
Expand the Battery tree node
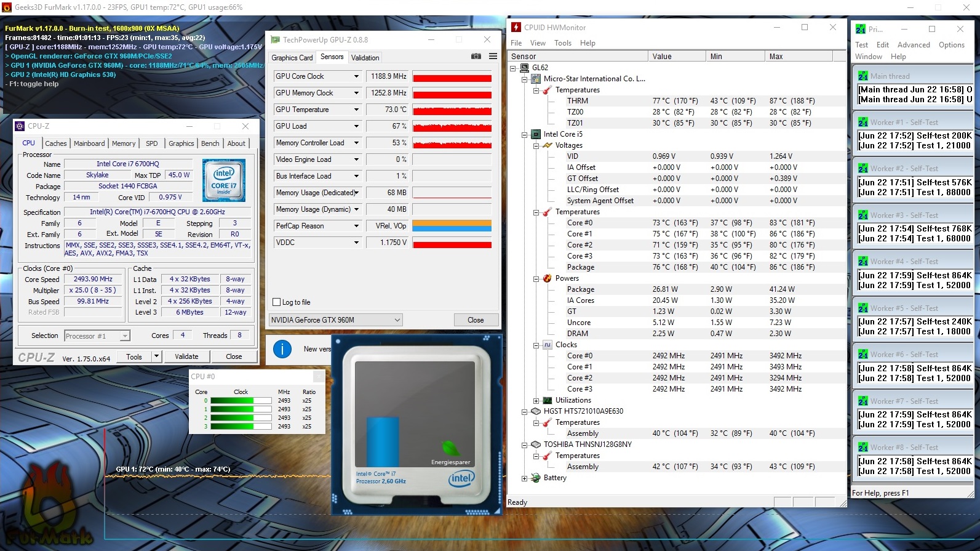coord(524,478)
